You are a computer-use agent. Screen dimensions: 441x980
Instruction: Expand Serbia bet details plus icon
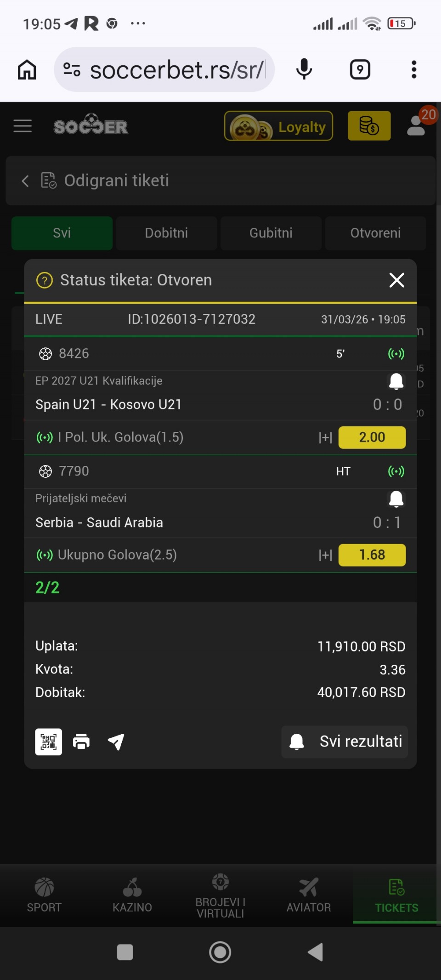tap(325, 555)
